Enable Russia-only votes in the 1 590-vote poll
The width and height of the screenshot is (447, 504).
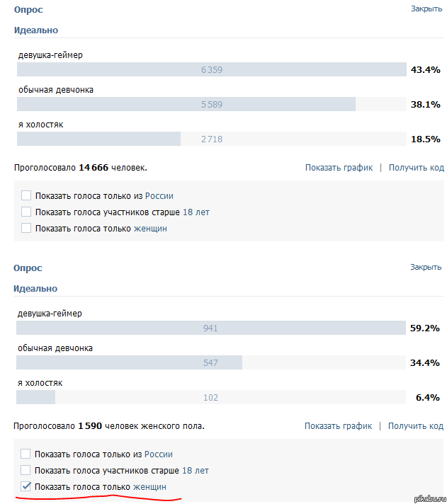click(x=26, y=454)
